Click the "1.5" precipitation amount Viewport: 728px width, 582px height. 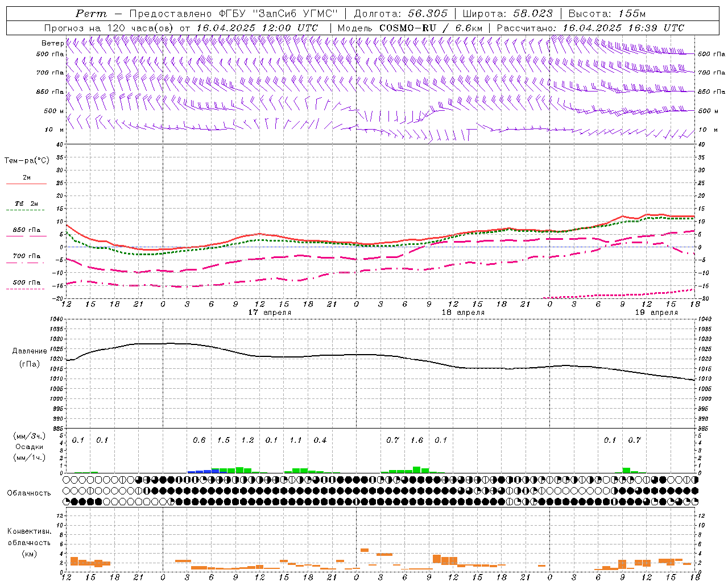click(x=224, y=440)
